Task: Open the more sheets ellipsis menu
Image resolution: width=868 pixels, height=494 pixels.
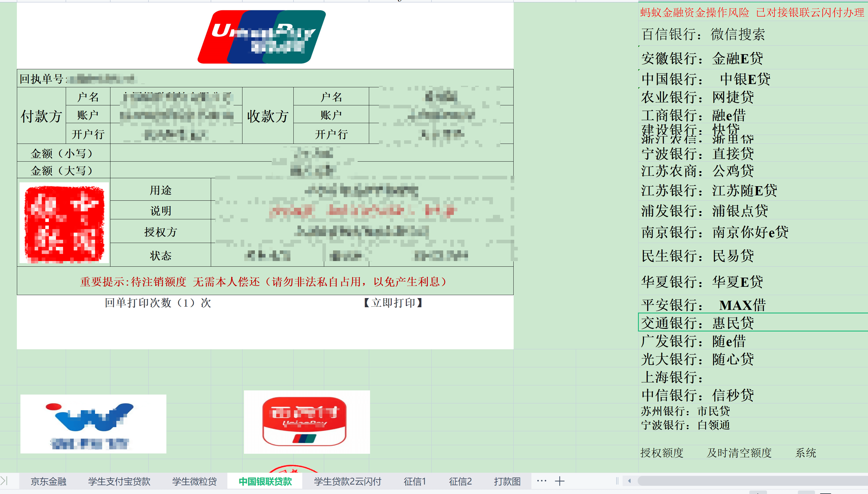Action: (541, 481)
